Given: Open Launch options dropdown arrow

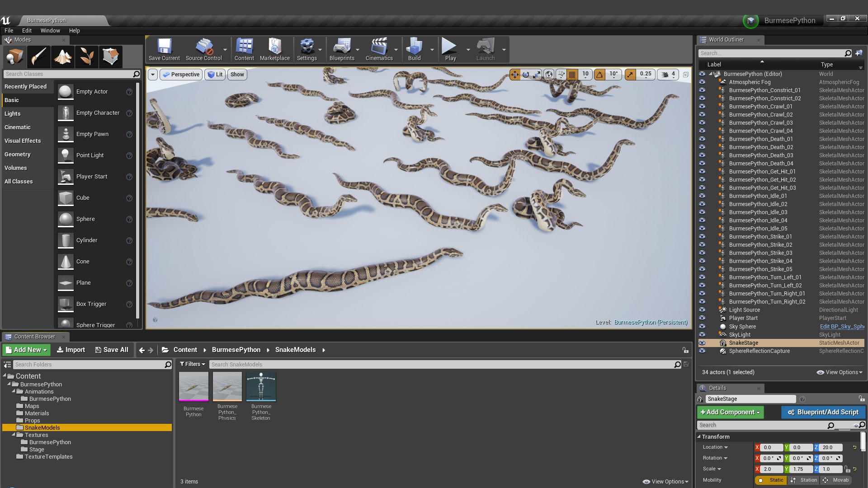Looking at the screenshot, I should pos(504,50).
